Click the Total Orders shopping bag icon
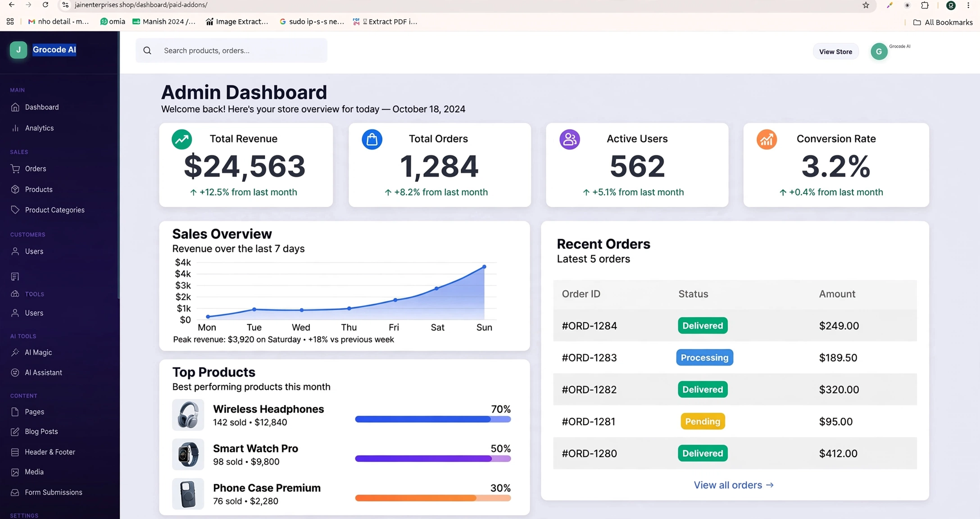980x519 pixels. pos(372,139)
